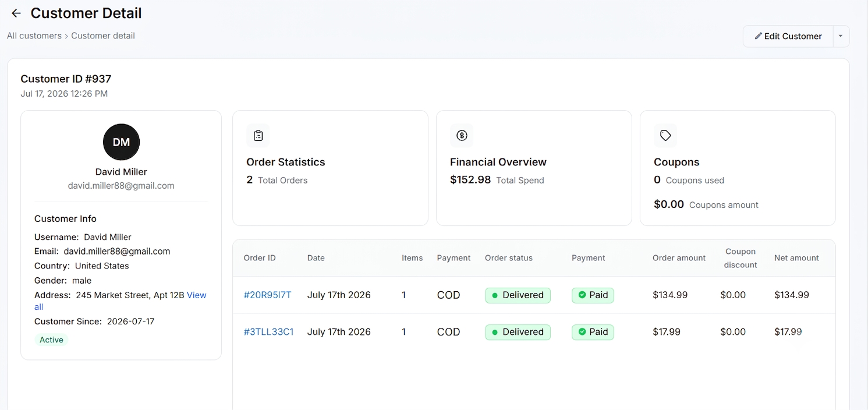Viewport: 868px width, 410px height.
Task: Select the Jul 17, 2026 12:26 PM timestamp
Action: click(64, 94)
